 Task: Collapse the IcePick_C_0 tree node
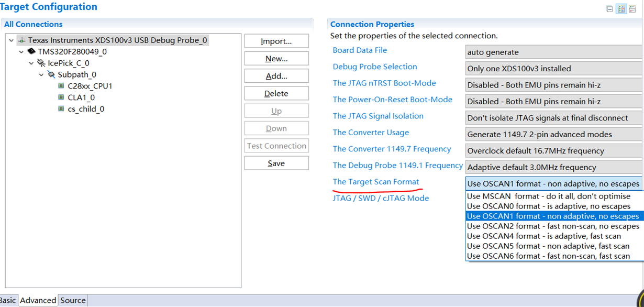pos(31,63)
